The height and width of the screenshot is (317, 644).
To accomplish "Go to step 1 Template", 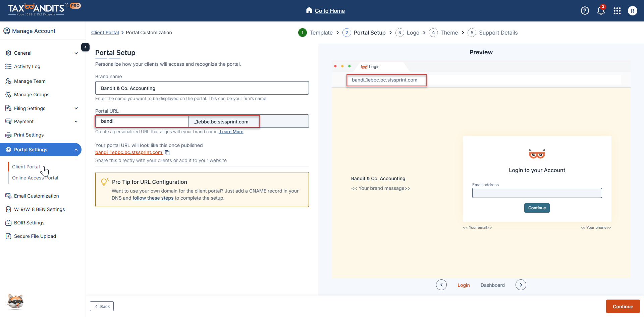I will [315, 33].
